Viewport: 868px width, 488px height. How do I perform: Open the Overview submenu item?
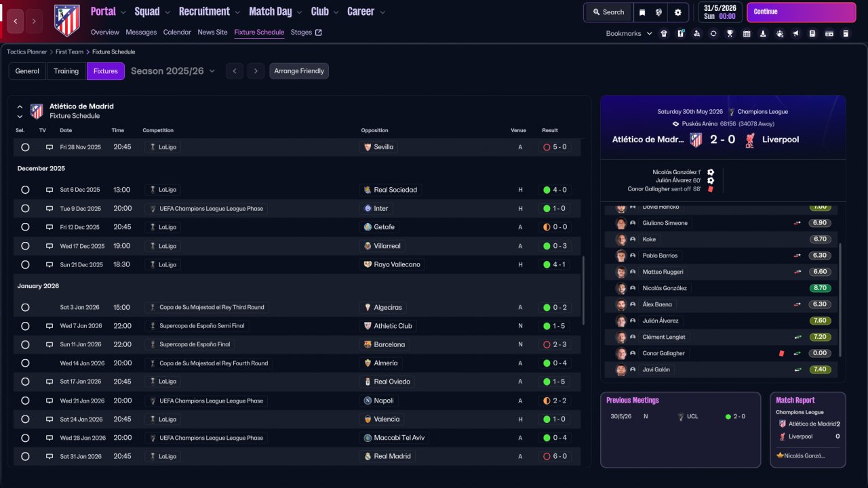click(105, 32)
